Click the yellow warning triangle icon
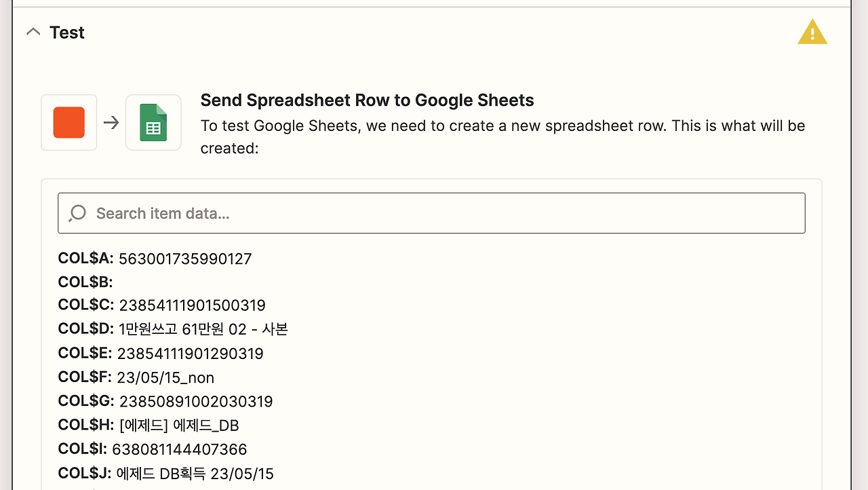The width and height of the screenshot is (868, 490). 812,33
